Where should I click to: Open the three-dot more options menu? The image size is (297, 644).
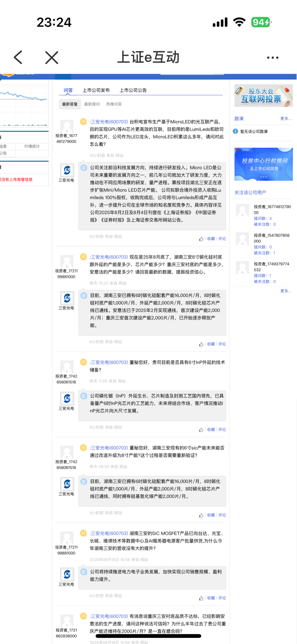pyautogui.click(x=273, y=58)
